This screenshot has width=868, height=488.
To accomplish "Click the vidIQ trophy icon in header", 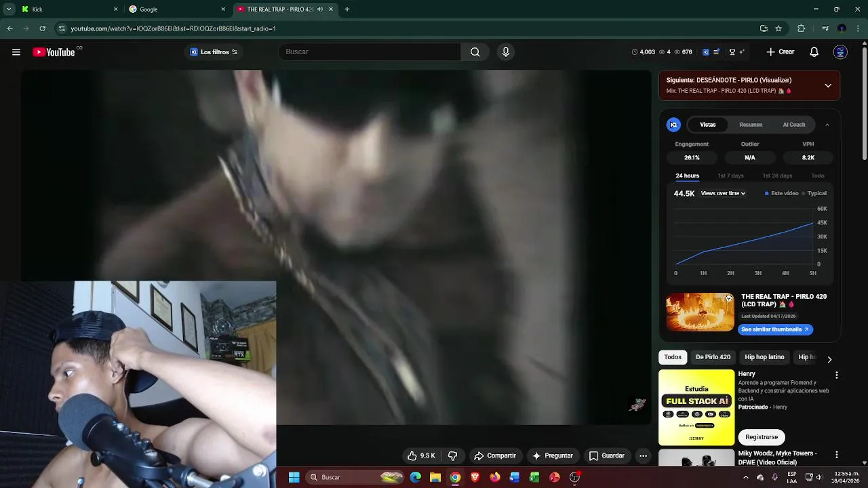I will pos(732,52).
